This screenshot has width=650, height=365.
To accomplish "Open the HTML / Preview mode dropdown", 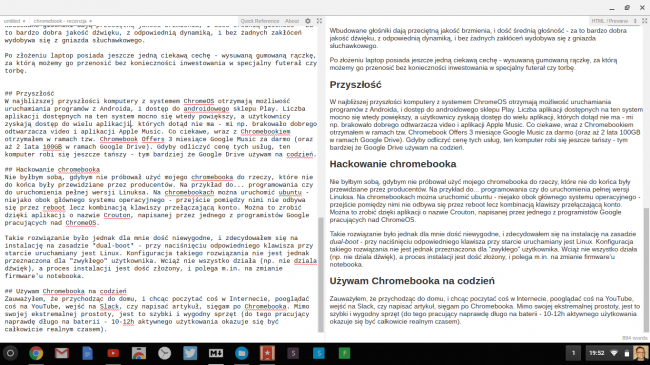I will [x=614, y=21].
